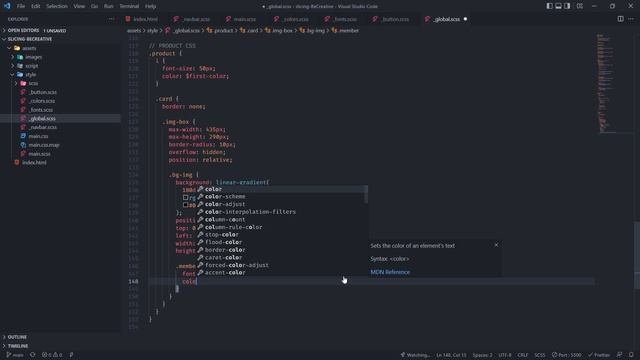The width and height of the screenshot is (640, 360).
Task: Switch to the index.html tab
Action: point(145,19)
